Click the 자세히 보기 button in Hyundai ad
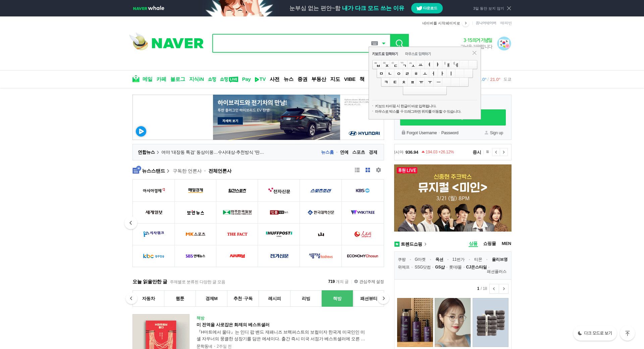Viewport: 644px width, 349px height. tap(230, 121)
